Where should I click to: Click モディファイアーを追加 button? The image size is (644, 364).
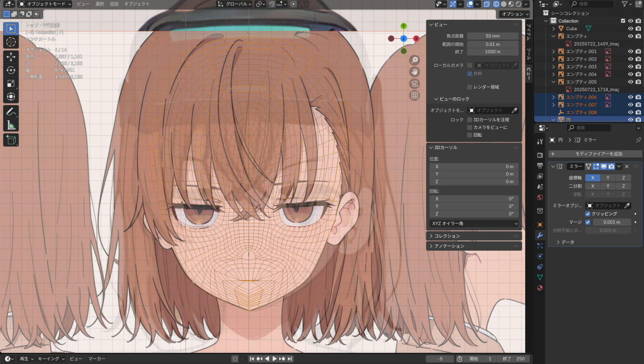(595, 154)
